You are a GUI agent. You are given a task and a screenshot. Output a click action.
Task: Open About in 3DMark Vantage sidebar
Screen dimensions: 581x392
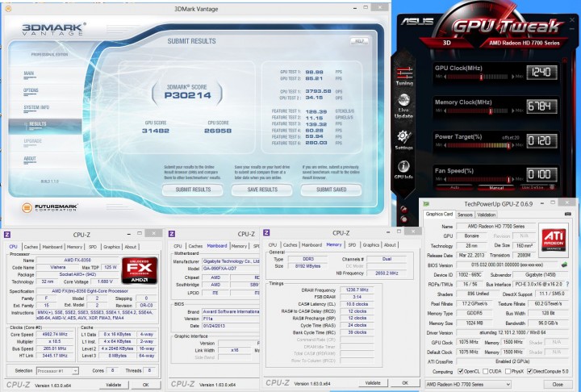pos(30,159)
